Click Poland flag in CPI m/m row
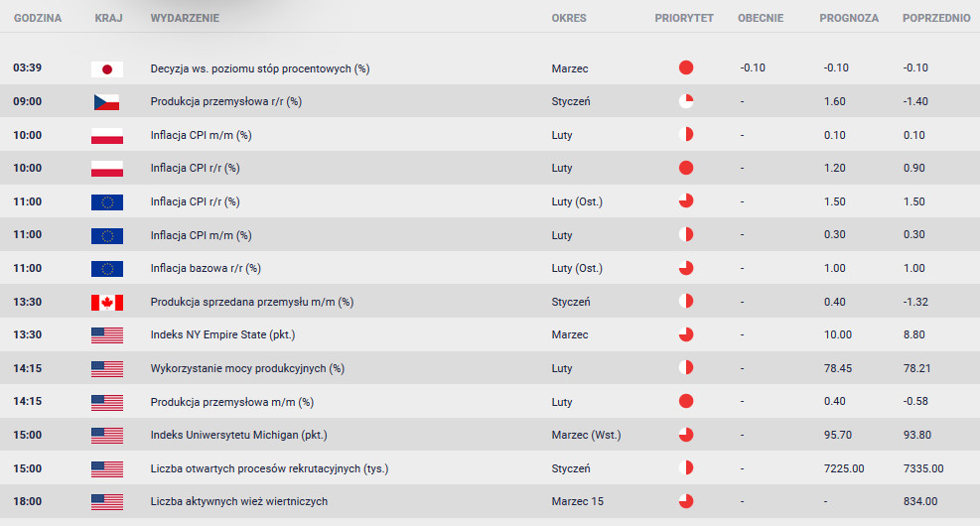980x526 pixels. [x=107, y=136]
